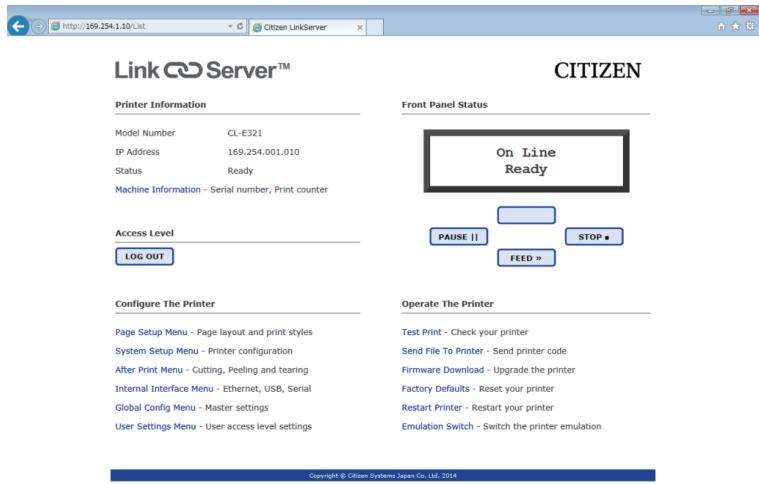Click the PAUSE front panel button
The width and height of the screenshot is (759, 484).
click(458, 237)
